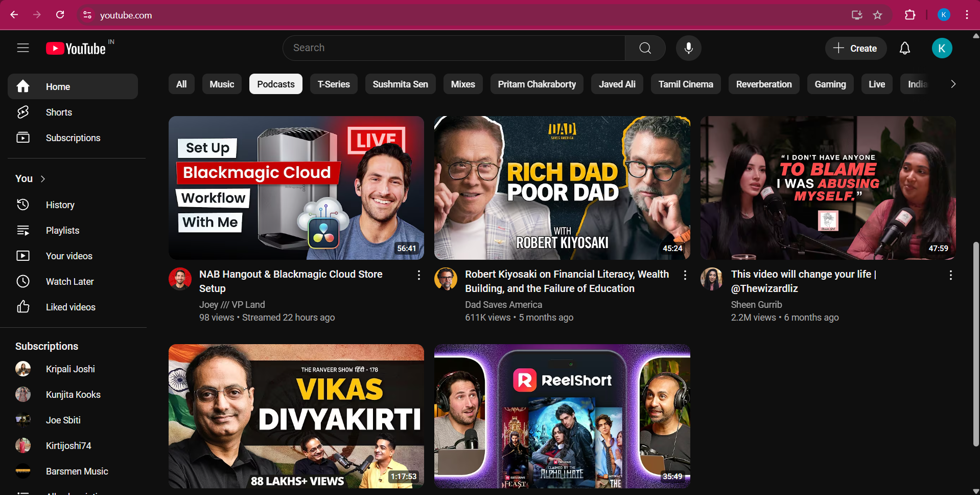Image resolution: width=980 pixels, height=495 pixels.
Task: Open the hamburger guide menu
Action: click(23, 48)
